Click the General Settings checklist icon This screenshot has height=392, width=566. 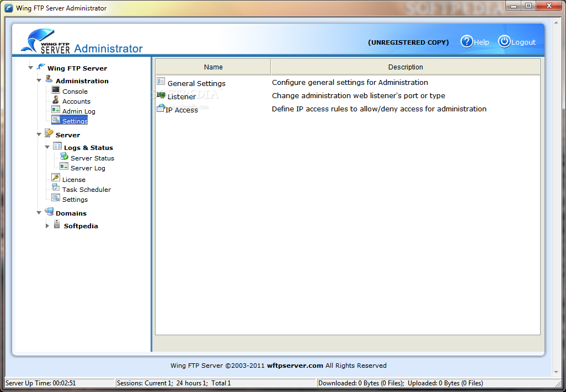161,81
